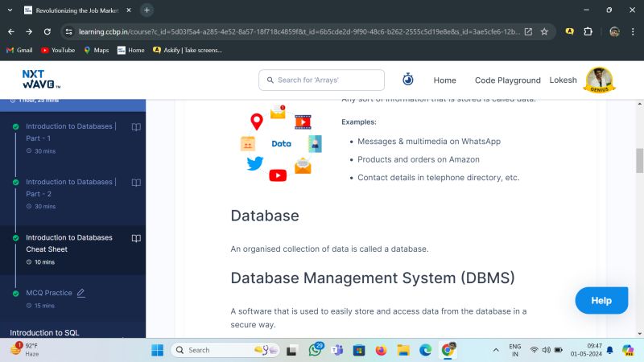Click the green checkmark for Databases Part - 2
Viewport: 644px width, 362px height.
[15, 183]
